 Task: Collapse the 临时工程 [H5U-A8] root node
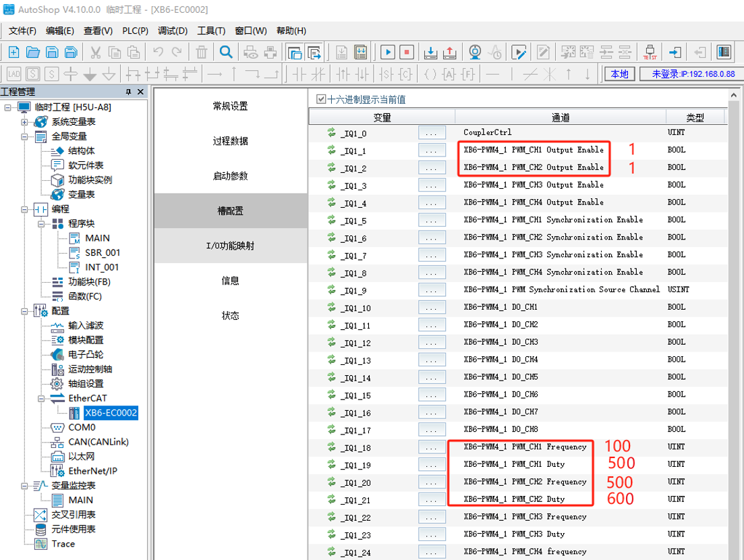7,108
